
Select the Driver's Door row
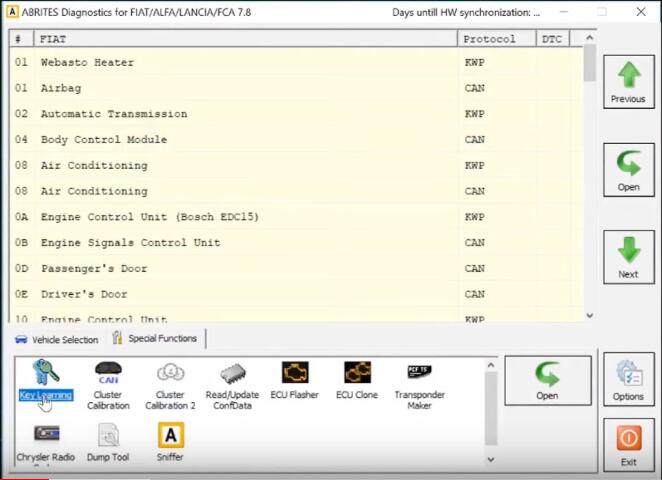point(296,294)
